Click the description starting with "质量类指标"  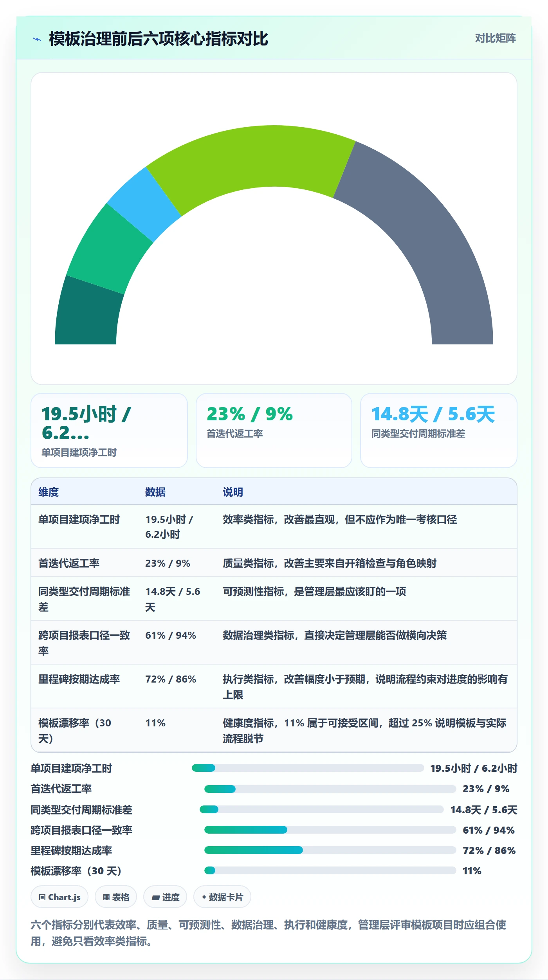(330, 563)
